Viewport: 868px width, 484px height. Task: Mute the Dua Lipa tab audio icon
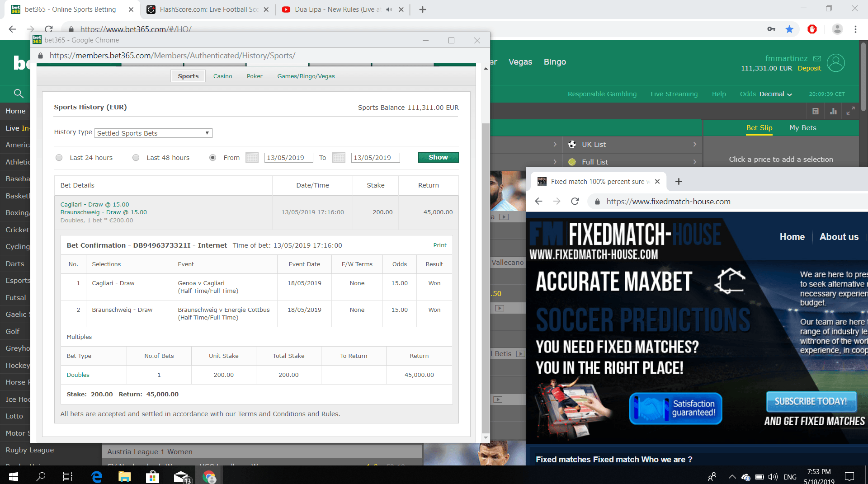tap(389, 9)
